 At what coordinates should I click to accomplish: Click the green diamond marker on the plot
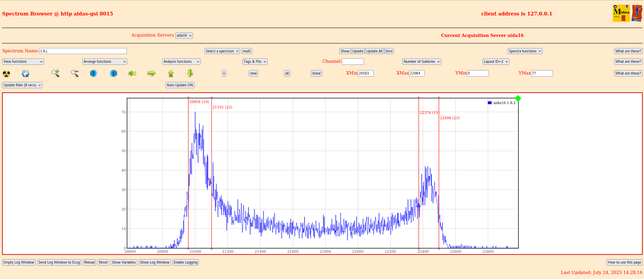click(518, 98)
